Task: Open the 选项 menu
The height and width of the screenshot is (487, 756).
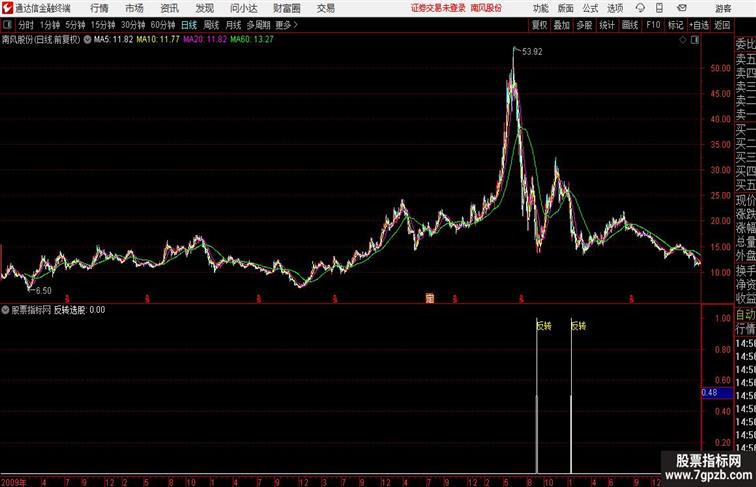Action: tap(615, 8)
